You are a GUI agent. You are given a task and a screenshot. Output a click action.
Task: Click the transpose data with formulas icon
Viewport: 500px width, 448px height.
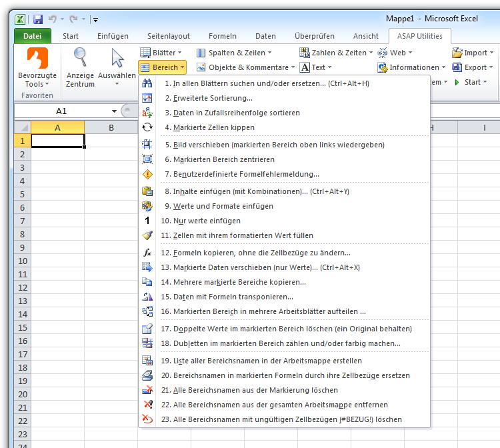pos(147,297)
